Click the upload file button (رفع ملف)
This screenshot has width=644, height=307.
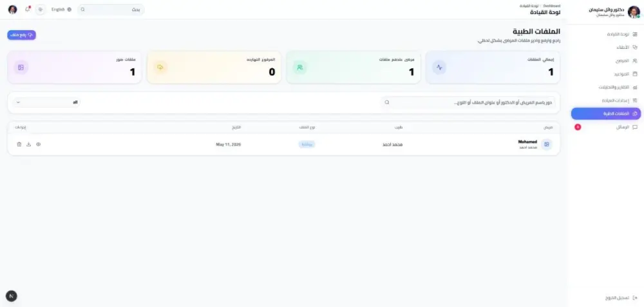pyautogui.click(x=21, y=35)
